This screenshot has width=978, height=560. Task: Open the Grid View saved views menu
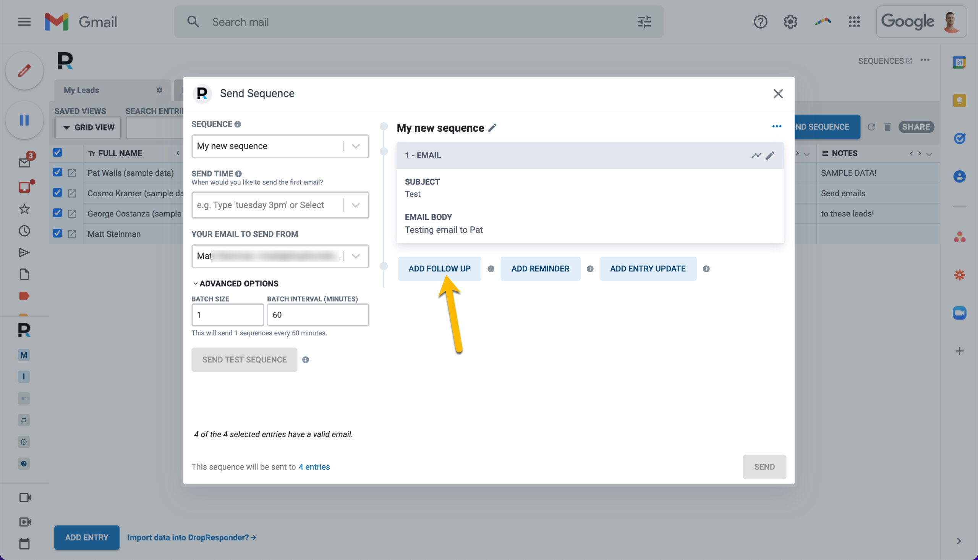pyautogui.click(x=88, y=128)
